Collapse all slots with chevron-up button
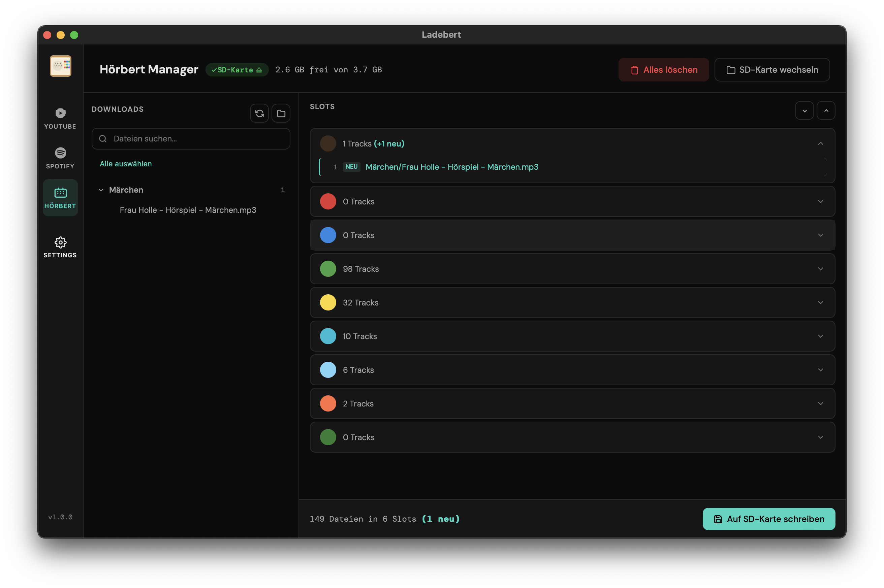Image resolution: width=884 pixels, height=588 pixels. 826,110
